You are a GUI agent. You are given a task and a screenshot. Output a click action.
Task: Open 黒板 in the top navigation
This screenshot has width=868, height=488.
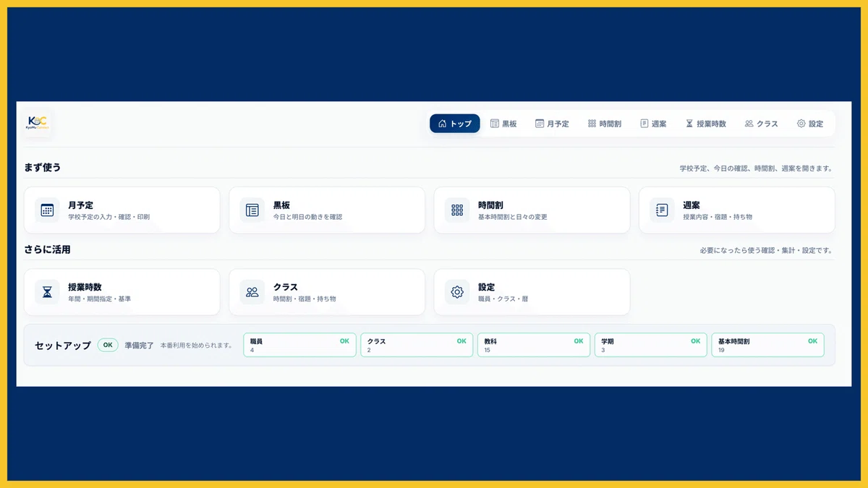[x=504, y=124]
